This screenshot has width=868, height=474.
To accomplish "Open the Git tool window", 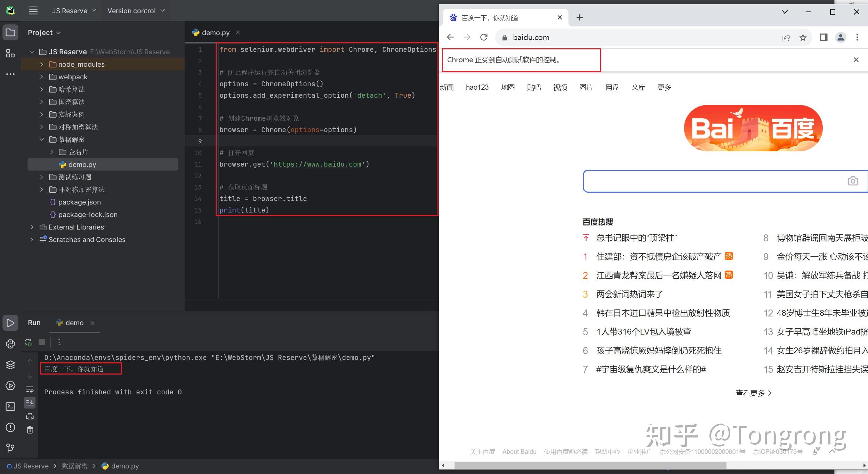I will click(x=10, y=448).
